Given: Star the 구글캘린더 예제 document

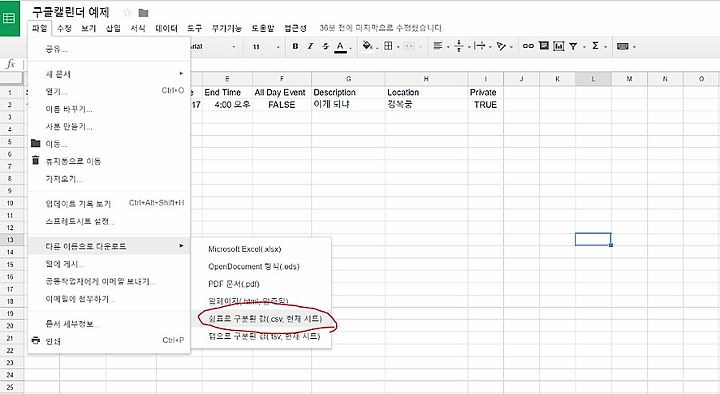Looking at the screenshot, I should coord(127,12).
